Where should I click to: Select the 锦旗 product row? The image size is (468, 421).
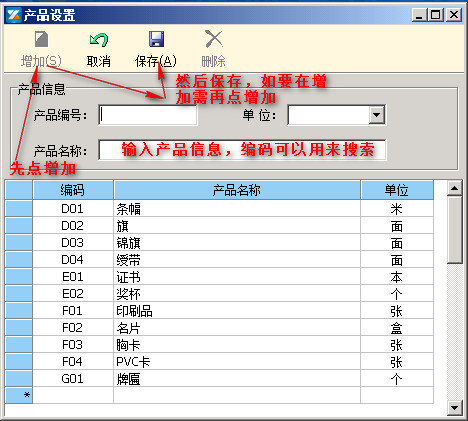coord(220,243)
